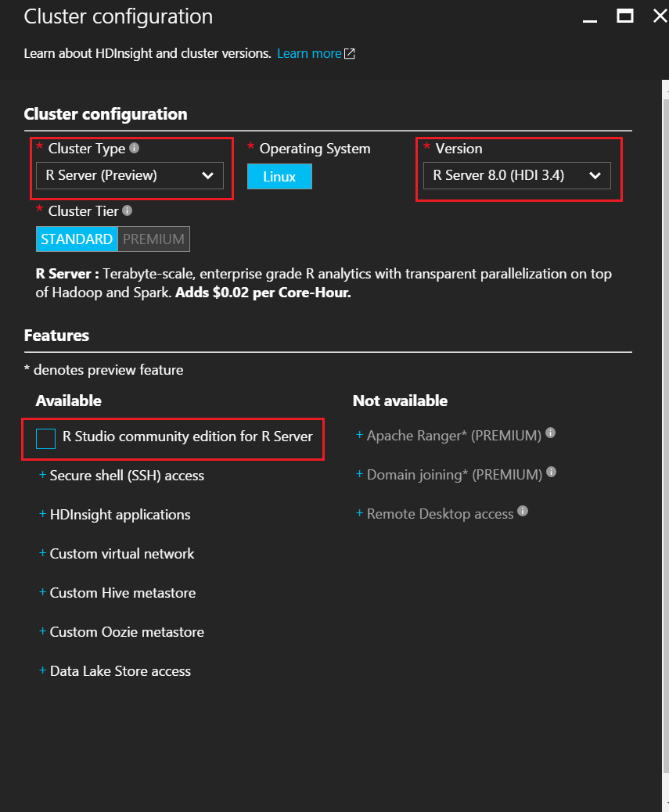
Task: Click the Cluster Tier info icon
Action: 127,210
